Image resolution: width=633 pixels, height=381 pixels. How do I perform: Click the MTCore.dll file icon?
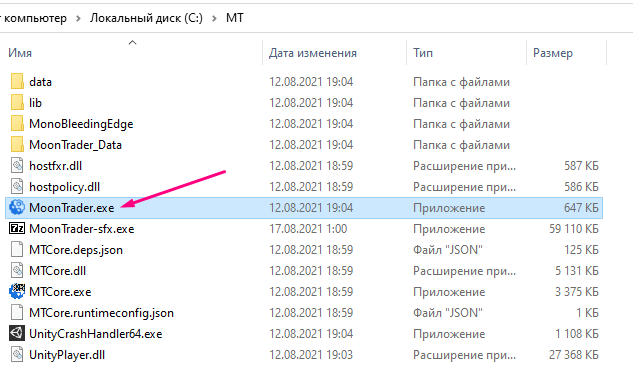point(17,270)
